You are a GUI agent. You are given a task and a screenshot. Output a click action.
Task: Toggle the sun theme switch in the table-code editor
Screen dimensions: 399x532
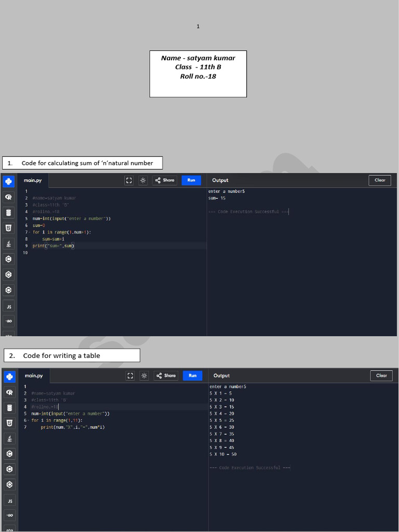click(x=144, y=376)
